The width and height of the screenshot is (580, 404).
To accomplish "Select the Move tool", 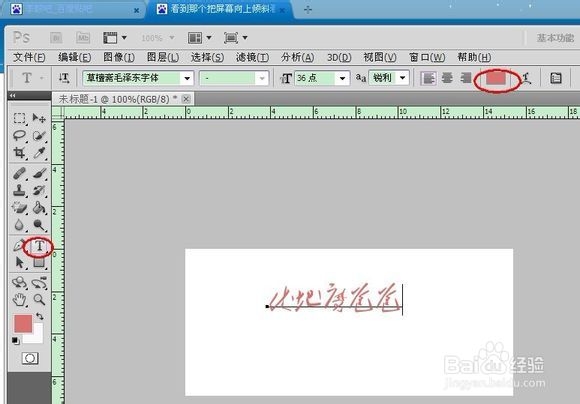I will click(39, 118).
